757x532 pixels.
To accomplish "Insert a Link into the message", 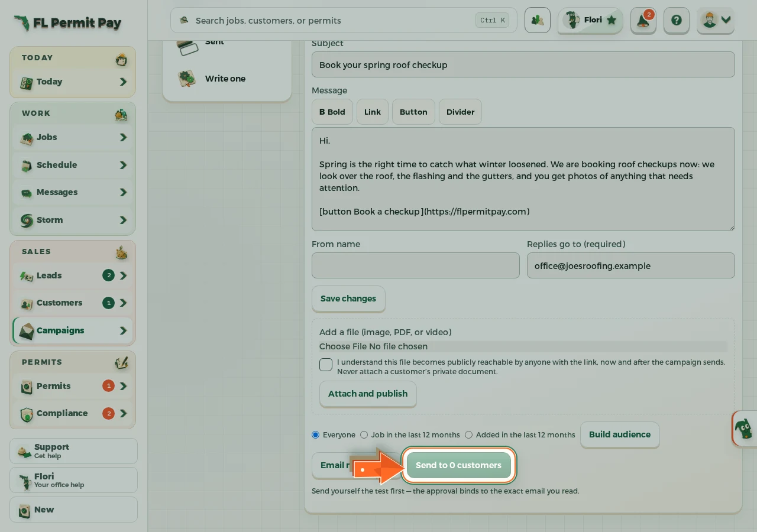I will [373, 112].
